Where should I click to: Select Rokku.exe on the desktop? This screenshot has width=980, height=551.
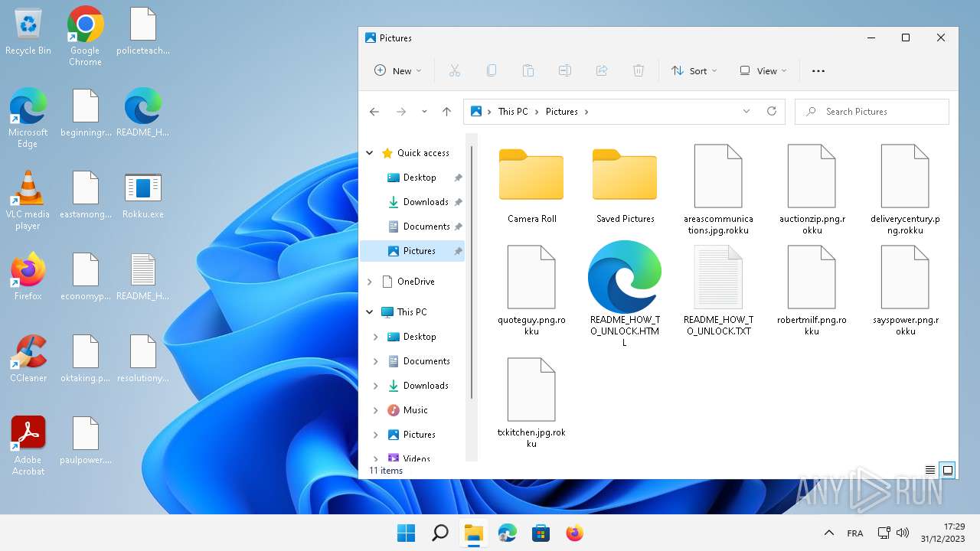(x=143, y=196)
